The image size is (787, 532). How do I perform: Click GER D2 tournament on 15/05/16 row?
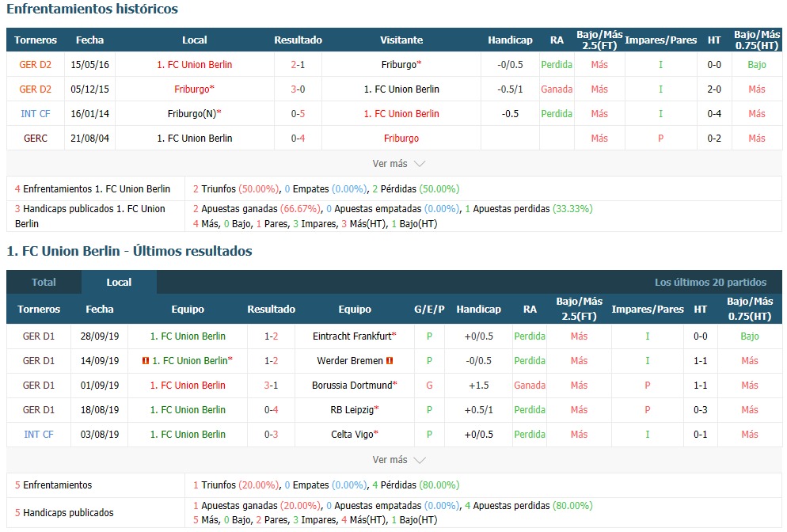pos(35,65)
